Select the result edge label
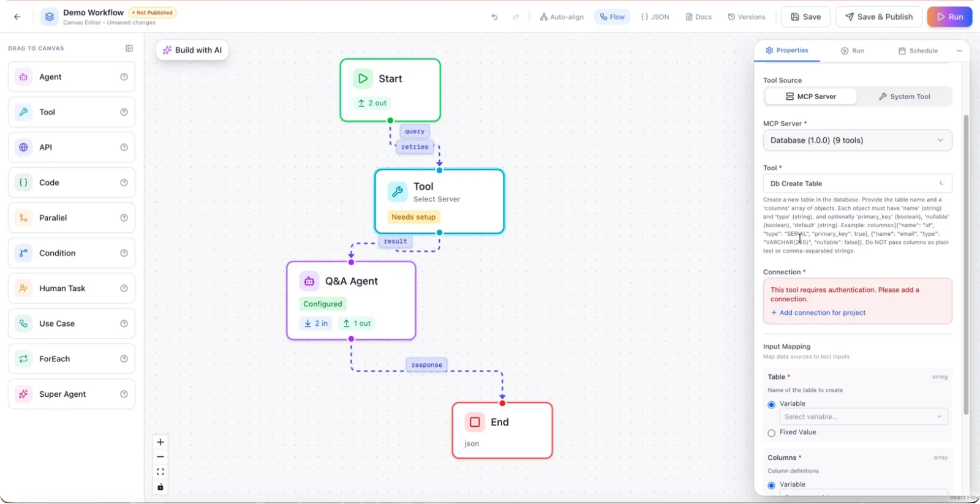The image size is (980, 504). pos(395,241)
